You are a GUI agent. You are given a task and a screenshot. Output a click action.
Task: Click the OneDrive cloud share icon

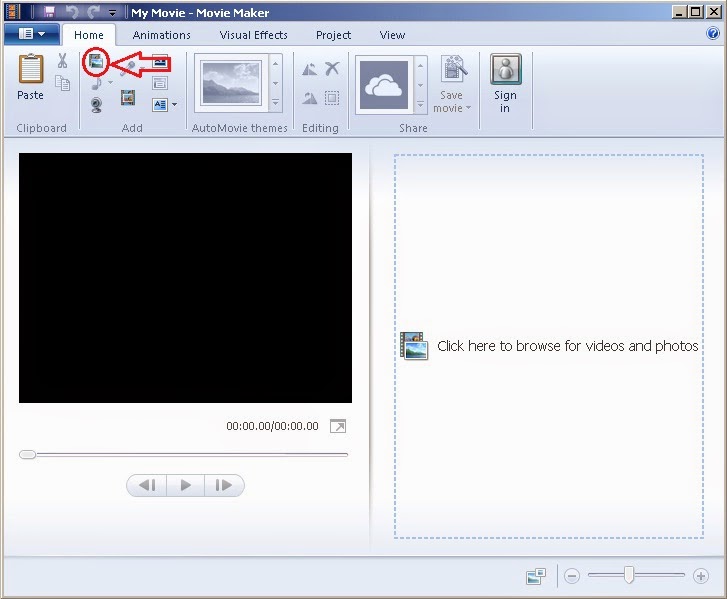point(384,85)
